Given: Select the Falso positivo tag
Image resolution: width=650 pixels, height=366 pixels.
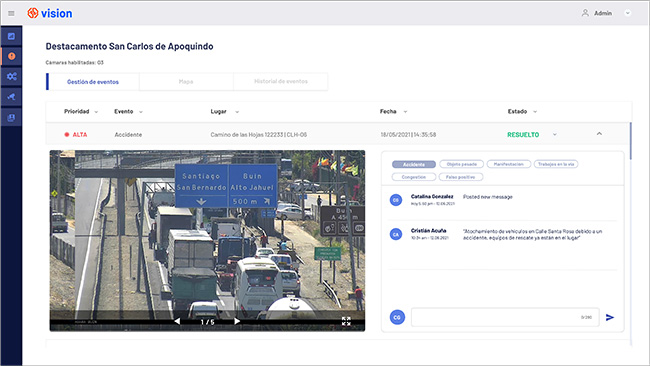Looking at the screenshot, I should point(461,177).
